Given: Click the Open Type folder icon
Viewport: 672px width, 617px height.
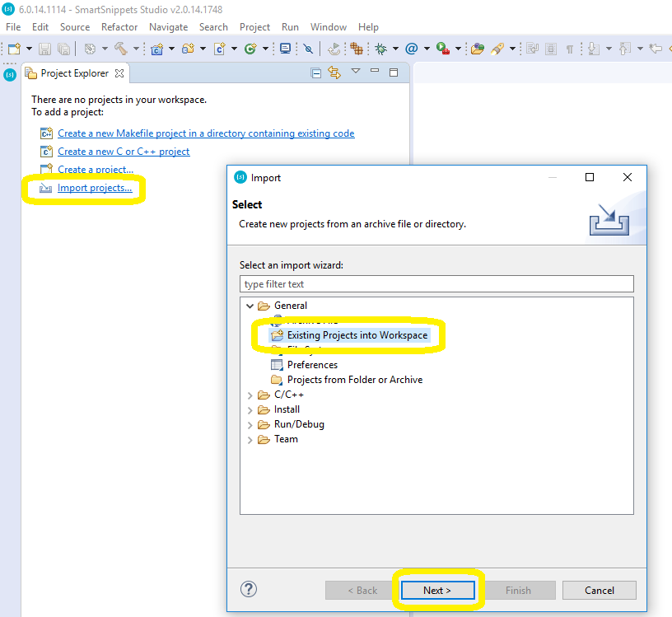Looking at the screenshot, I should 477,49.
